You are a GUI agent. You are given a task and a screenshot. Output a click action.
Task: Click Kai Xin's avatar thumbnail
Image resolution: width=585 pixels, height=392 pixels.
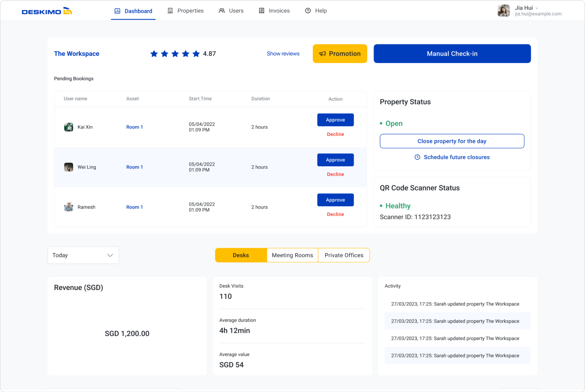click(69, 127)
